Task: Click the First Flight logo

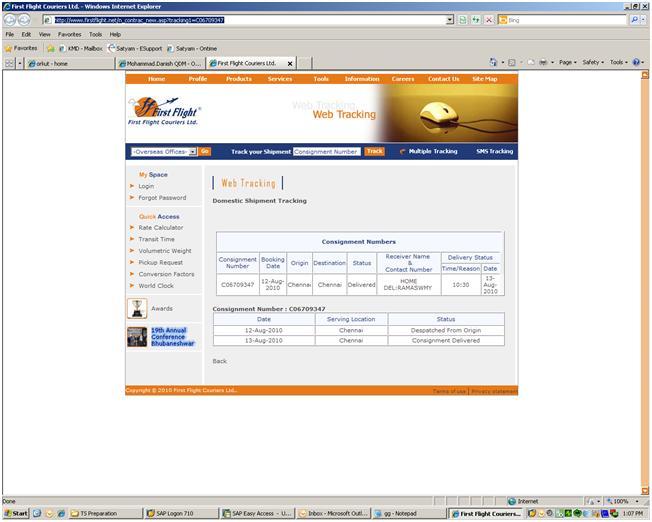Action: click(165, 111)
